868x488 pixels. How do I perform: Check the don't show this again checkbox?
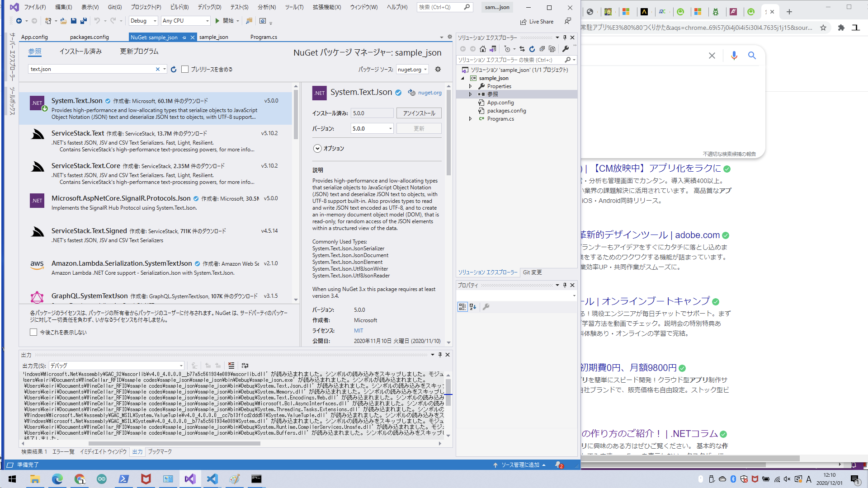(33, 332)
